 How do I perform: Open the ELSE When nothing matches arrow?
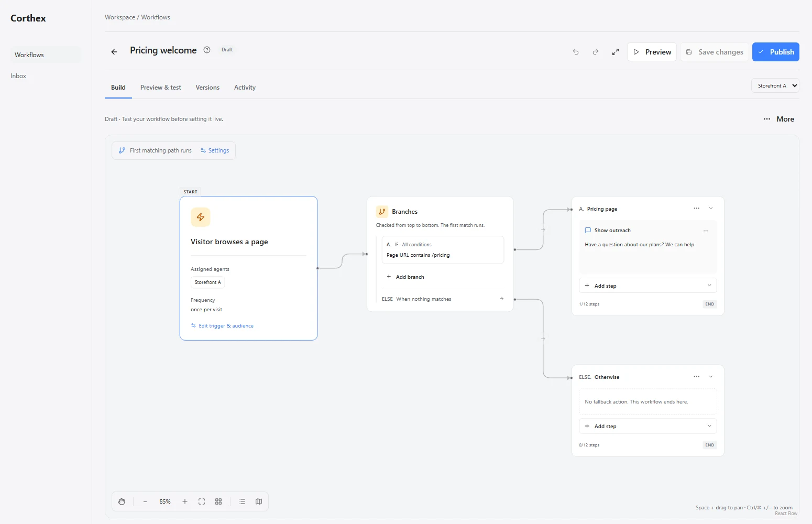tap(501, 299)
